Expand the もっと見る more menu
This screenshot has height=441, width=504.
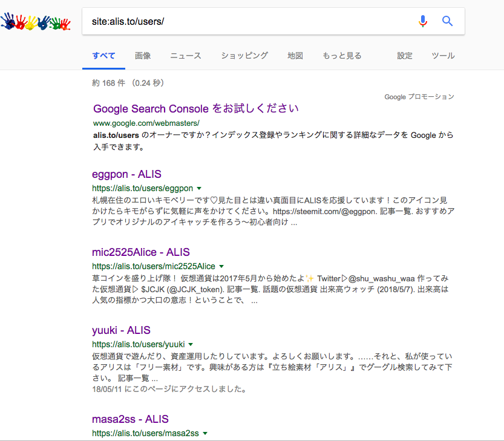coord(342,56)
